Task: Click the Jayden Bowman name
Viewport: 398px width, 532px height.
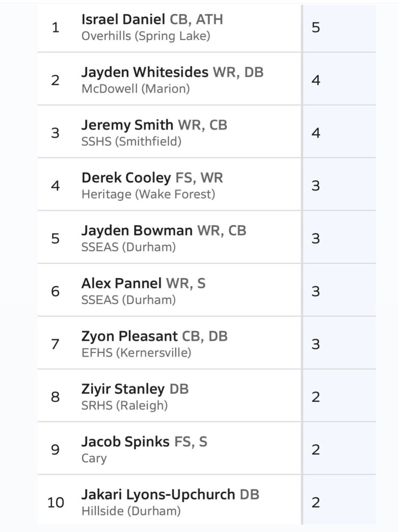Action: (137, 231)
